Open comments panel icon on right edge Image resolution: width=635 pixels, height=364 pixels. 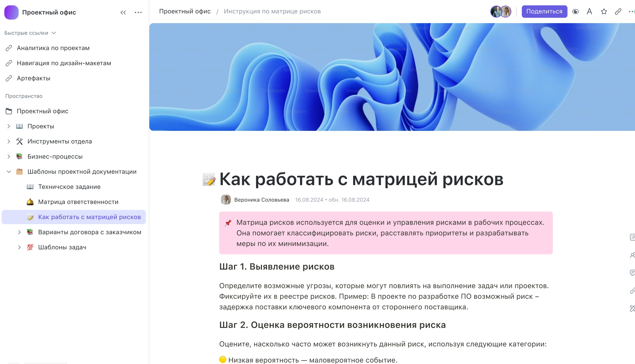coord(632,273)
